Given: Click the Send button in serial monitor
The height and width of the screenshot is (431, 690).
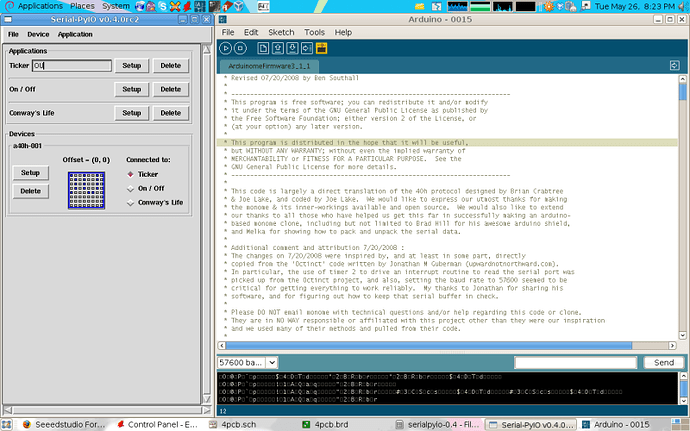Looking at the screenshot, I should pos(664,362).
